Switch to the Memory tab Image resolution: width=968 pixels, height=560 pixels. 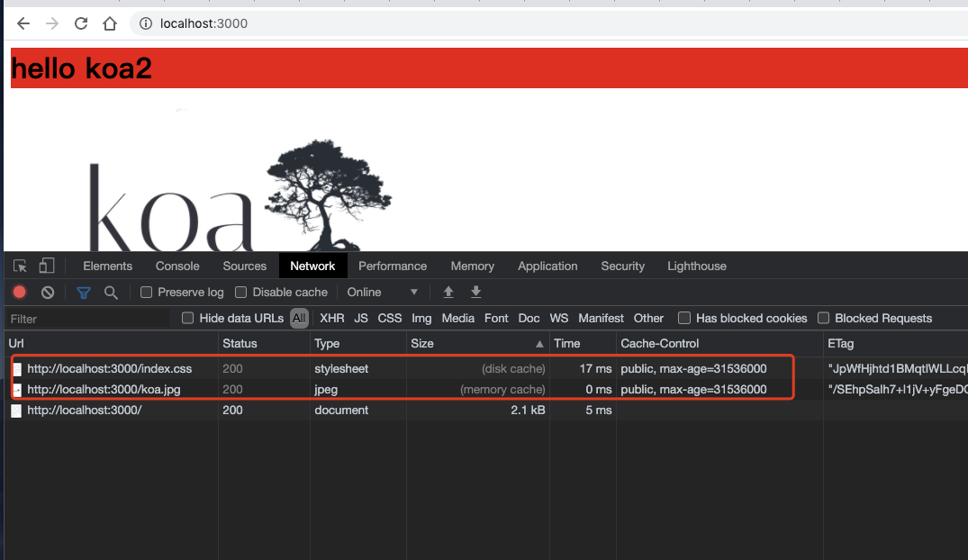472,266
